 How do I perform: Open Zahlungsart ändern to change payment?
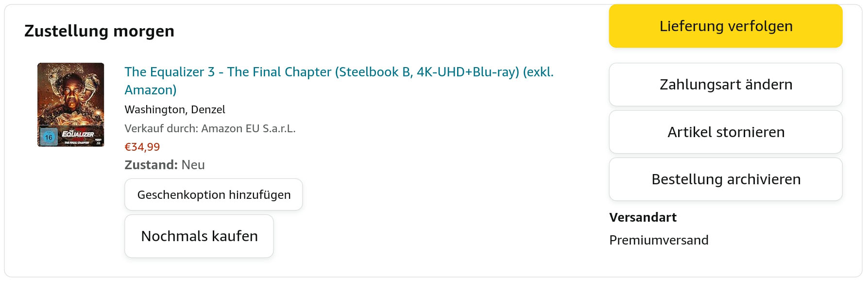[726, 85]
